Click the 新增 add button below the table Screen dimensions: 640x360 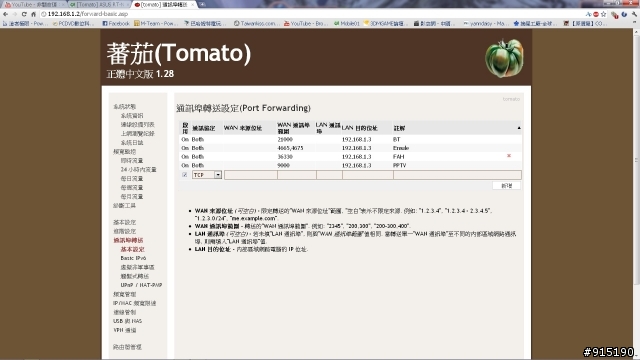507,186
